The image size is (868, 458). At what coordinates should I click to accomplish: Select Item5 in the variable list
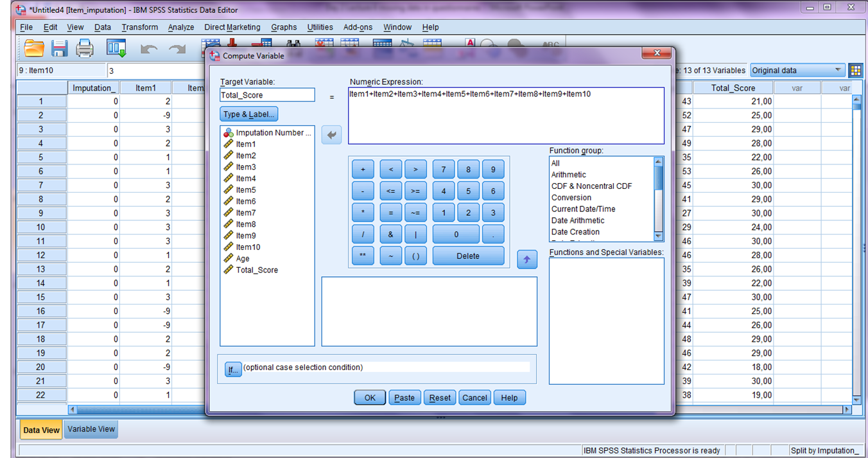click(x=245, y=190)
